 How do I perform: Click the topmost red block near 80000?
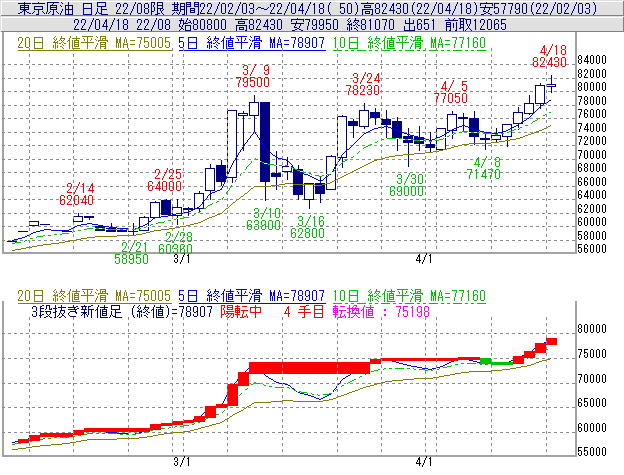click(x=552, y=341)
